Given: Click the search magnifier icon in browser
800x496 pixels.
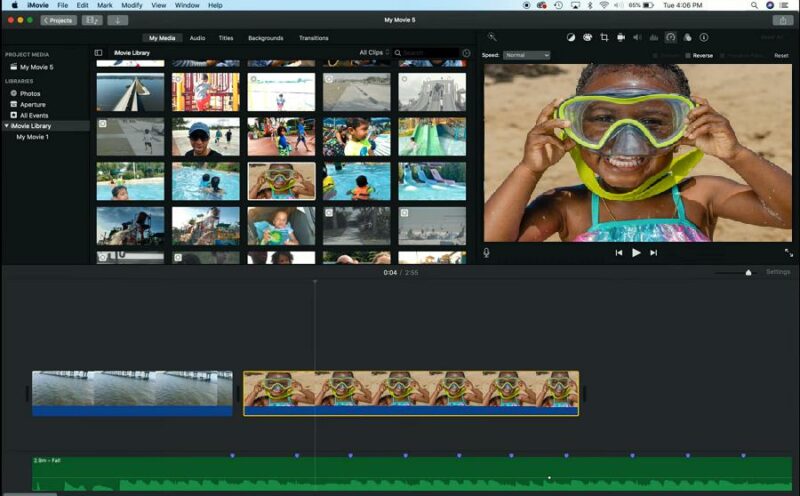Looking at the screenshot, I should coord(397,53).
